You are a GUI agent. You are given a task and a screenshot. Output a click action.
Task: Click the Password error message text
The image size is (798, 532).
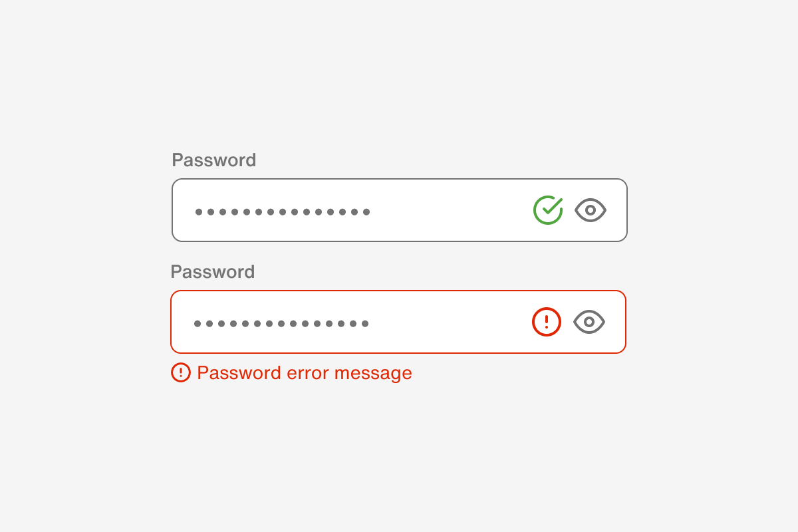pos(303,373)
